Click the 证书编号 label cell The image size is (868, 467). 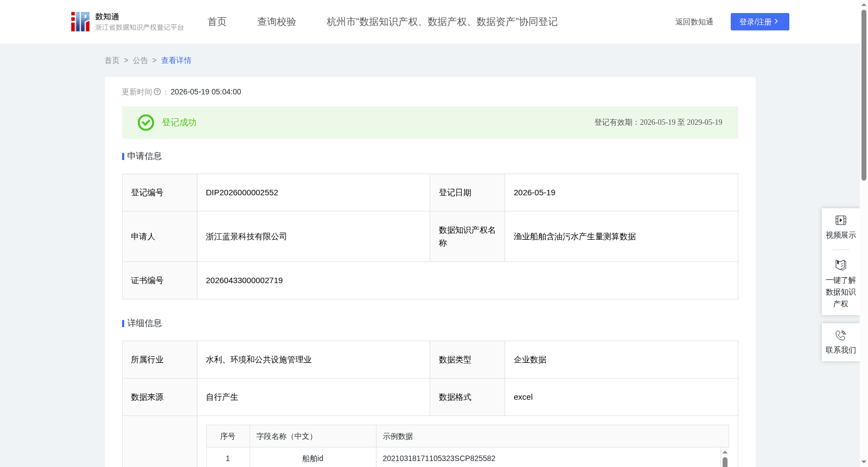point(159,280)
